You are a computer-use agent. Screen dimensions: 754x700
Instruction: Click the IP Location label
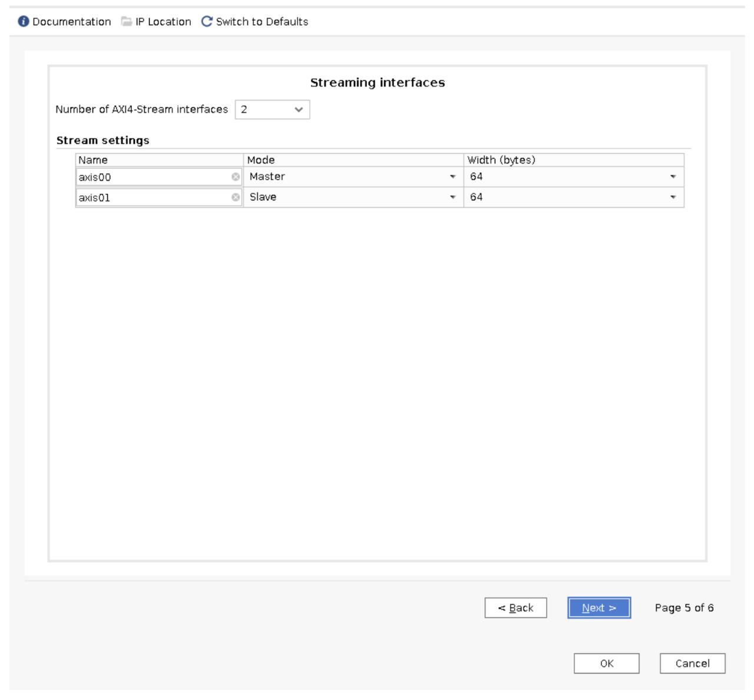[x=163, y=22]
